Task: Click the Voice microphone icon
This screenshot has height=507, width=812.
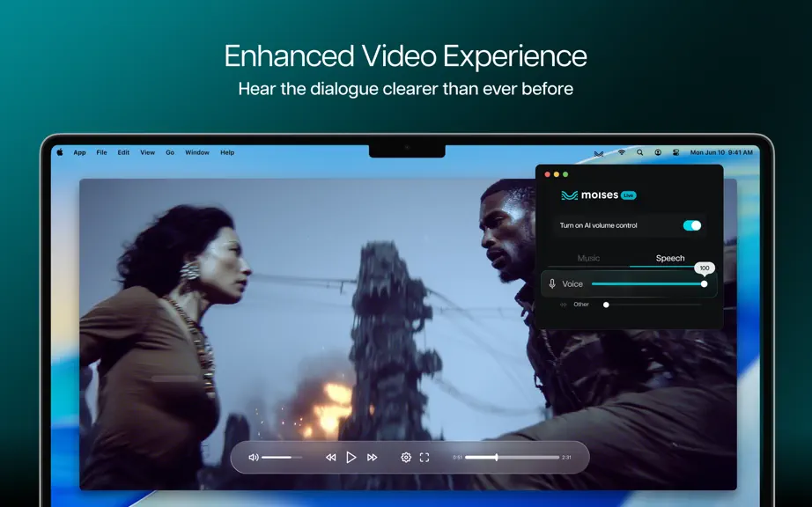Action: click(552, 283)
